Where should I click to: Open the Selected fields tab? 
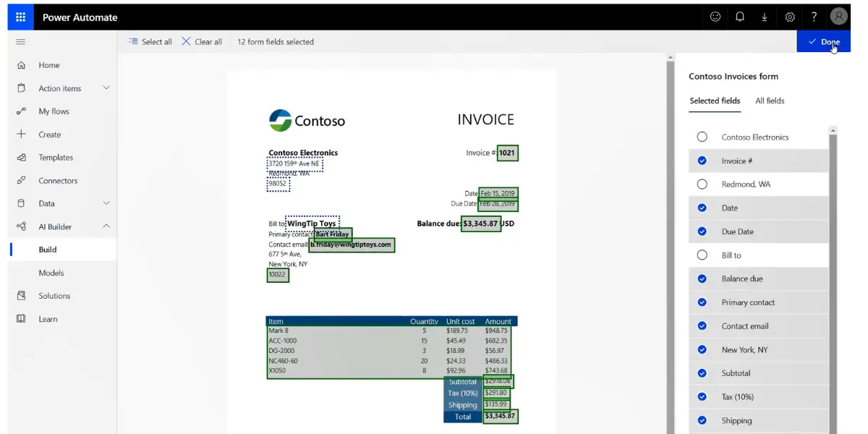point(715,101)
